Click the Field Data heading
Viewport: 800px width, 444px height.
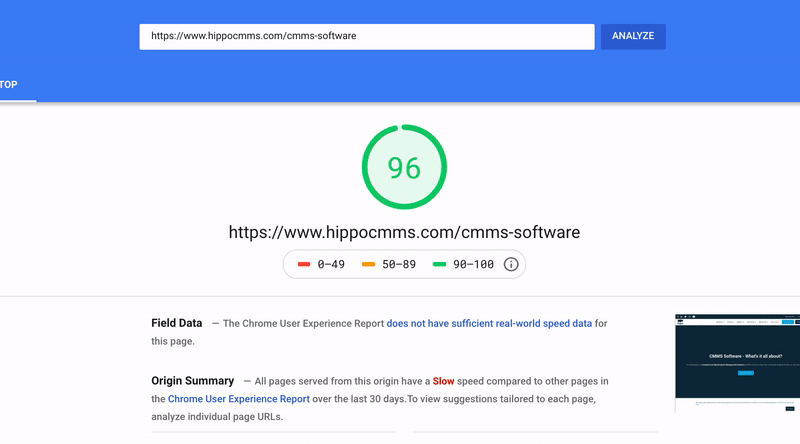tap(177, 323)
